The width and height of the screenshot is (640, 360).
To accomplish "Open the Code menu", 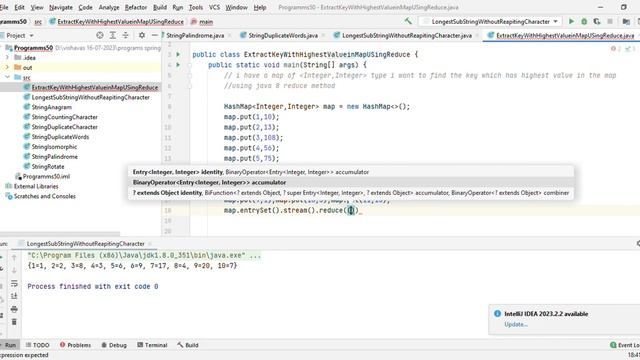I will click(x=85, y=7).
